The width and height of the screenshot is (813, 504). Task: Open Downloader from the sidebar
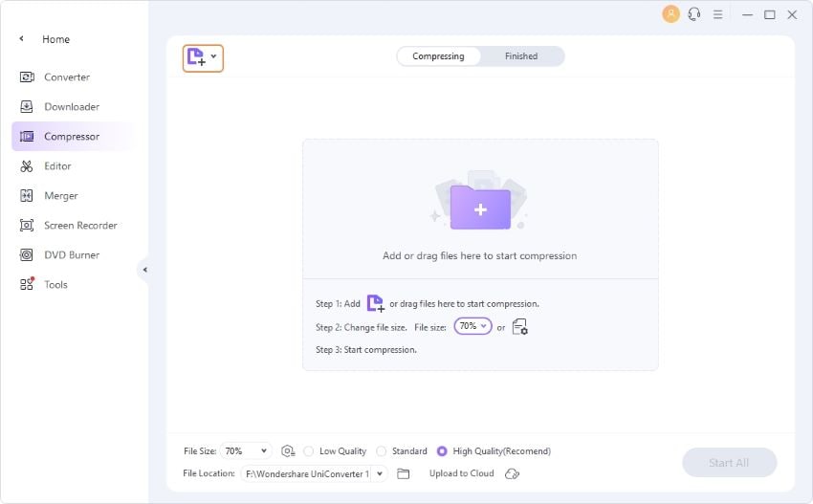pos(73,107)
